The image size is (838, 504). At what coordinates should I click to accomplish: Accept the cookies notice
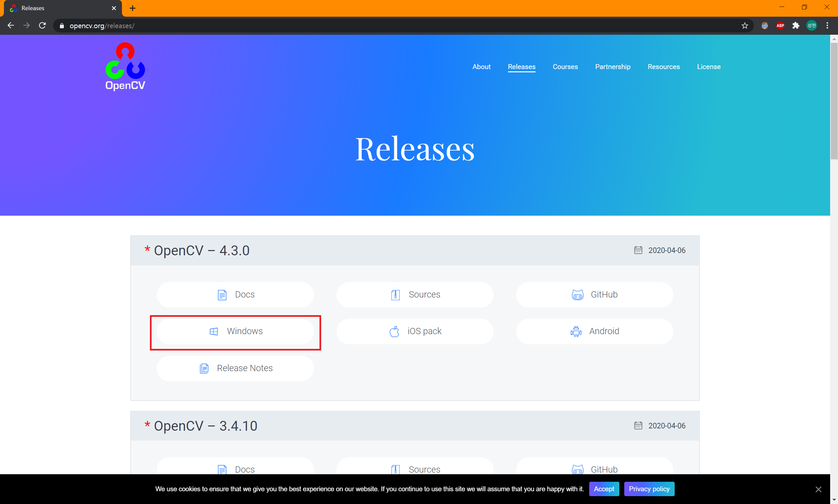click(x=604, y=489)
